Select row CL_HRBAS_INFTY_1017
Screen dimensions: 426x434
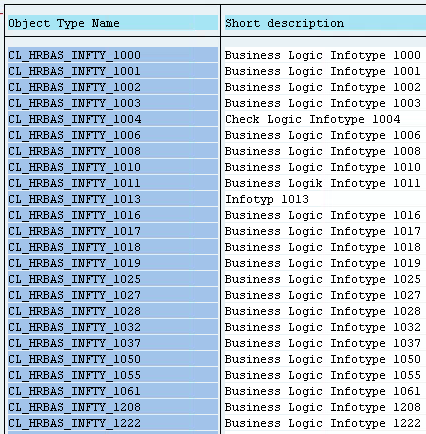pyautogui.click(x=113, y=231)
